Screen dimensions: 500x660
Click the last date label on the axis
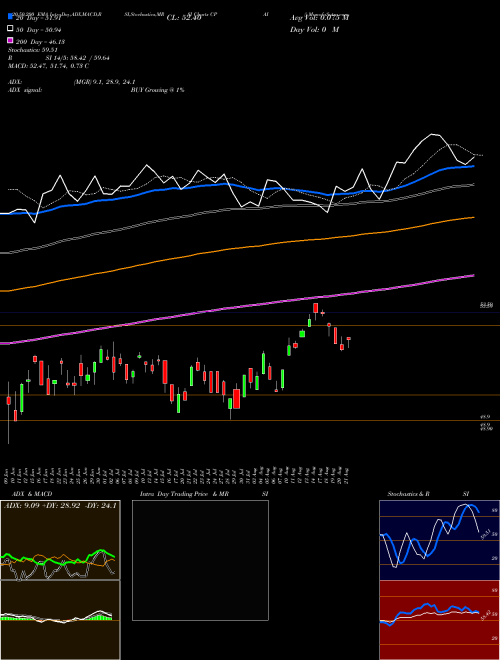[x=348, y=476]
